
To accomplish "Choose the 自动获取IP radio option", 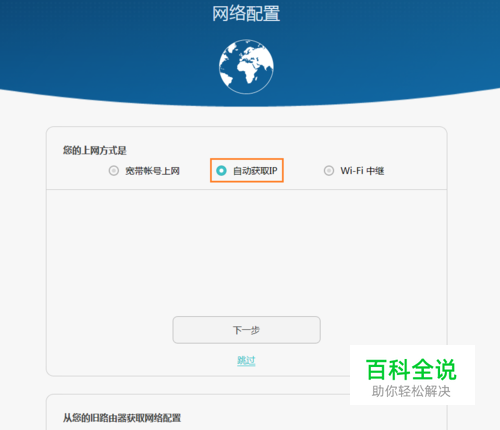I will (x=221, y=171).
